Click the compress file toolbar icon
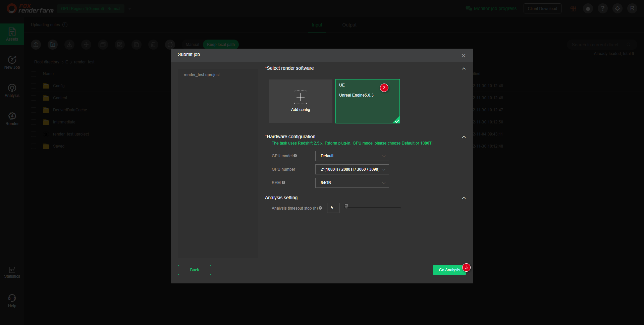 click(x=137, y=44)
